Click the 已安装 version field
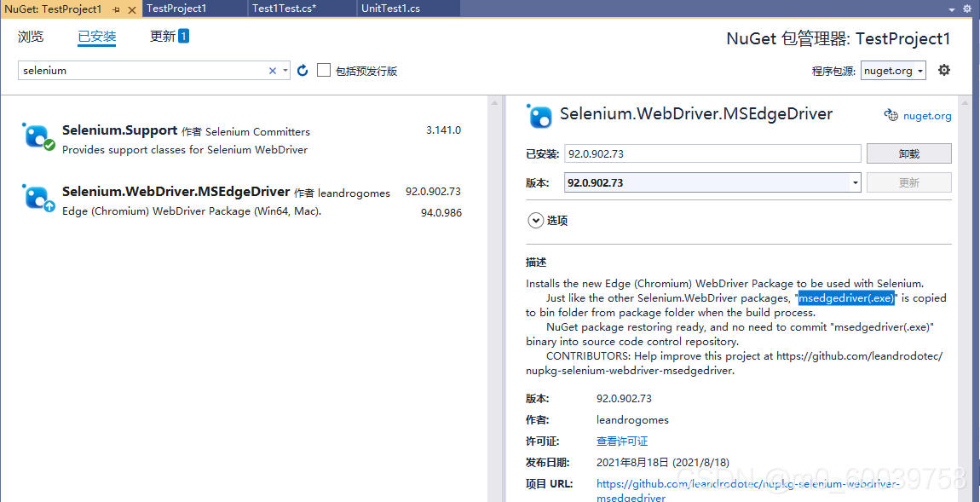The width and height of the screenshot is (980, 502). (x=712, y=153)
